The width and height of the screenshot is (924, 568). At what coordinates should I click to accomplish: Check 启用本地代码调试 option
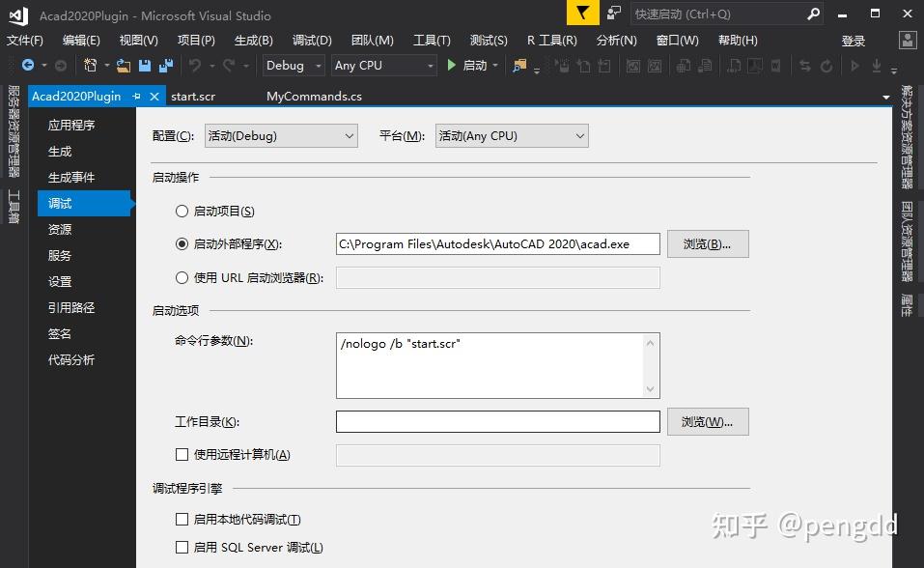(x=181, y=519)
